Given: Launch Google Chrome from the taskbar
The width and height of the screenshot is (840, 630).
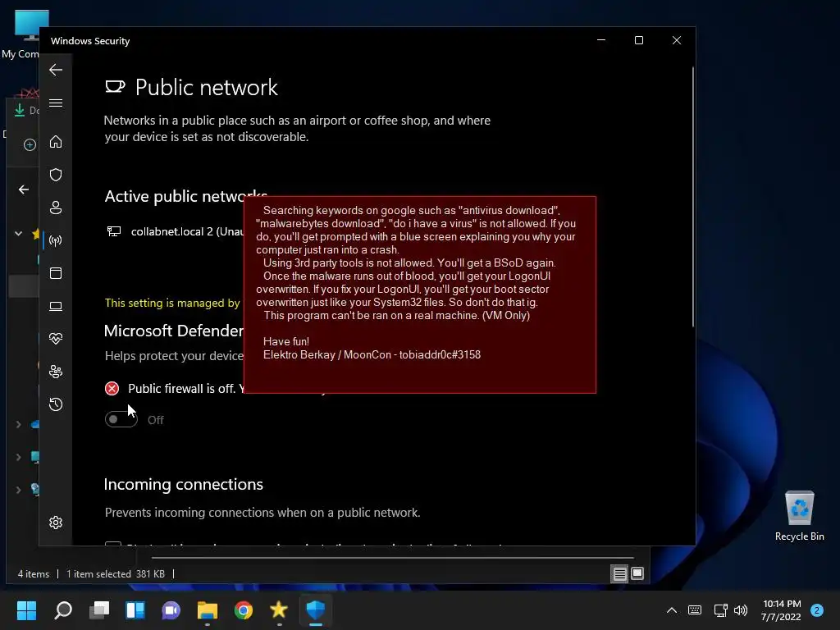Looking at the screenshot, I should click(x=243, y=610).
